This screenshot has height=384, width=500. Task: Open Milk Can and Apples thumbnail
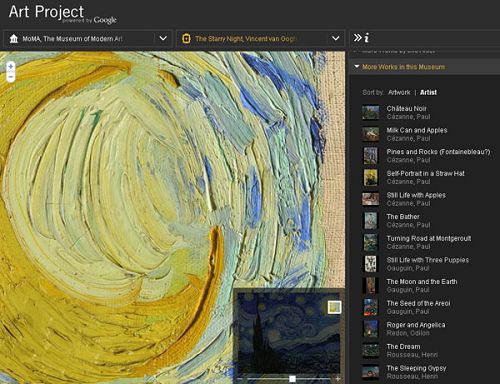coord(370,134)
